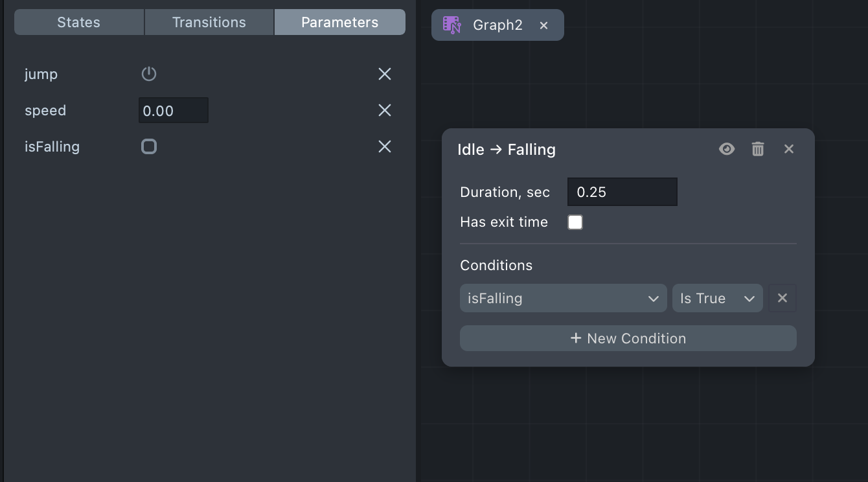Click the Duration seconds input field
The height and width of the screenshot is (482, 868).
click(x=622, y=192)
